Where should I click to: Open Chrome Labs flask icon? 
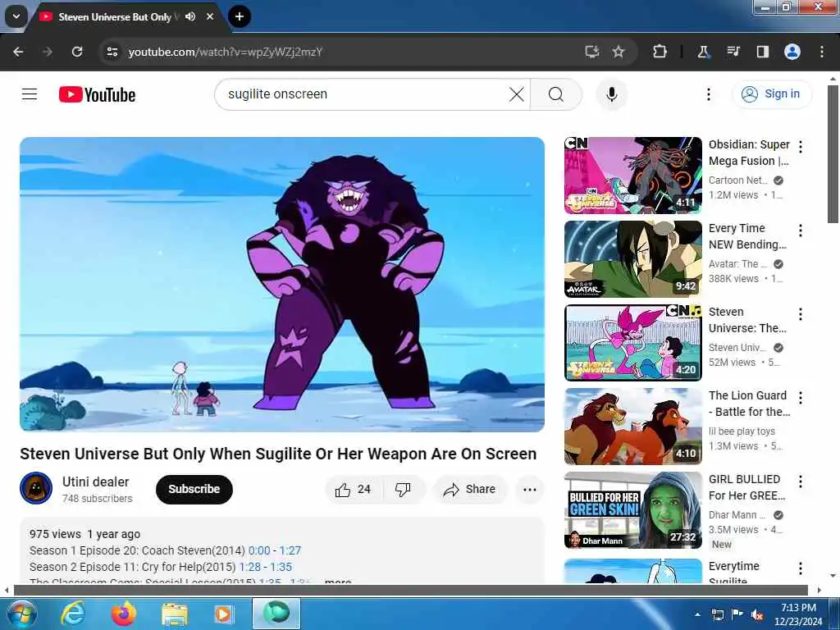click(703, 52)
